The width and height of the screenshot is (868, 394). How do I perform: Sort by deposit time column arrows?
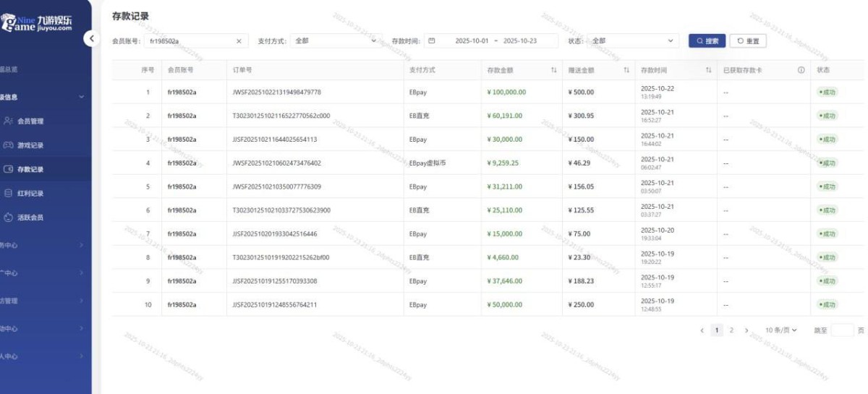(x=708, y=70)
